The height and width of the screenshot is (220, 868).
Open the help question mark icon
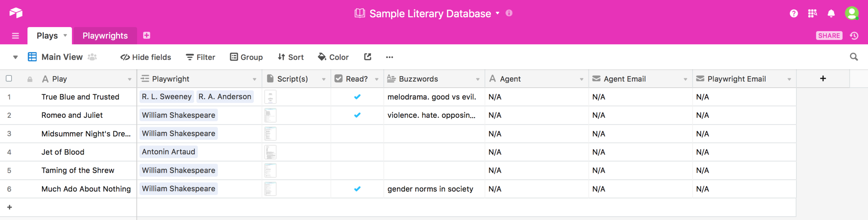click(x=794, y=14)
